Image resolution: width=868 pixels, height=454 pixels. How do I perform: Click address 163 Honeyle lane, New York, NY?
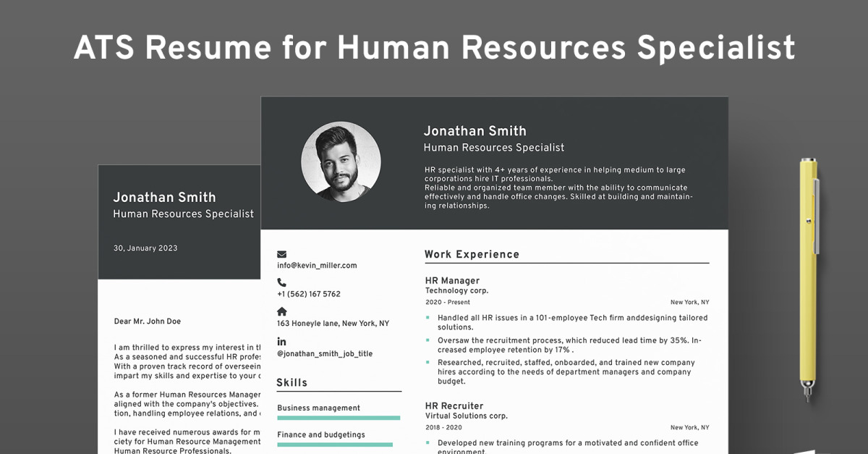pos(333,324)
